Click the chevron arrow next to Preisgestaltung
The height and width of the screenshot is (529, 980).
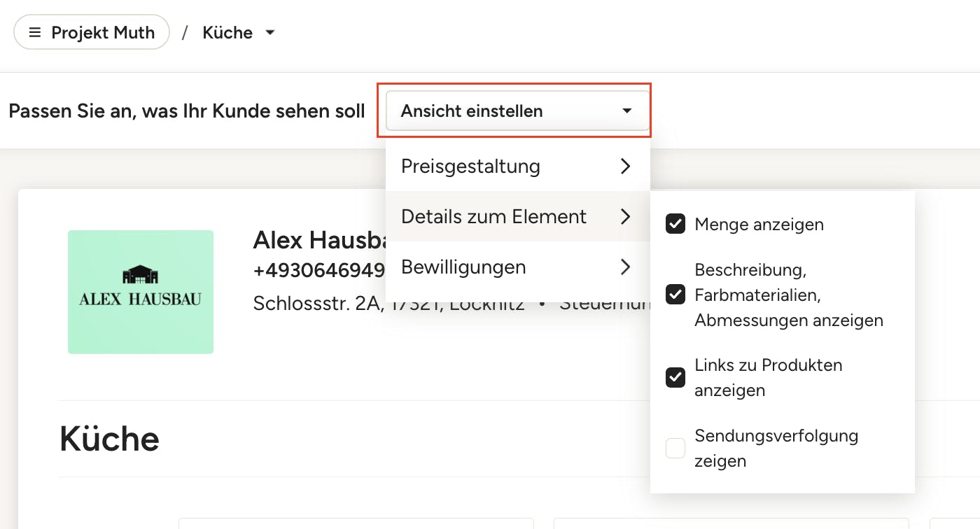pyautogui.click(x=625, y=167)
